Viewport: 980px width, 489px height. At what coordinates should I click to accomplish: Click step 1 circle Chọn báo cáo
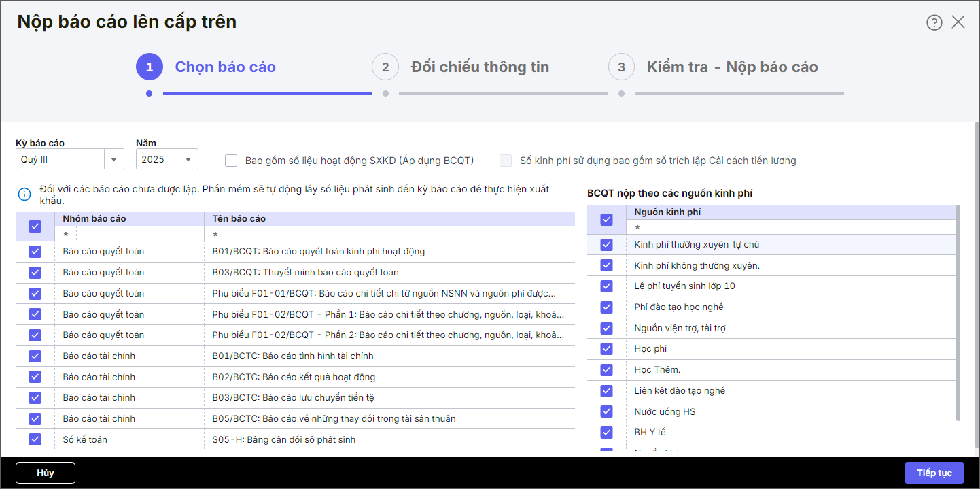coord(149,67)
